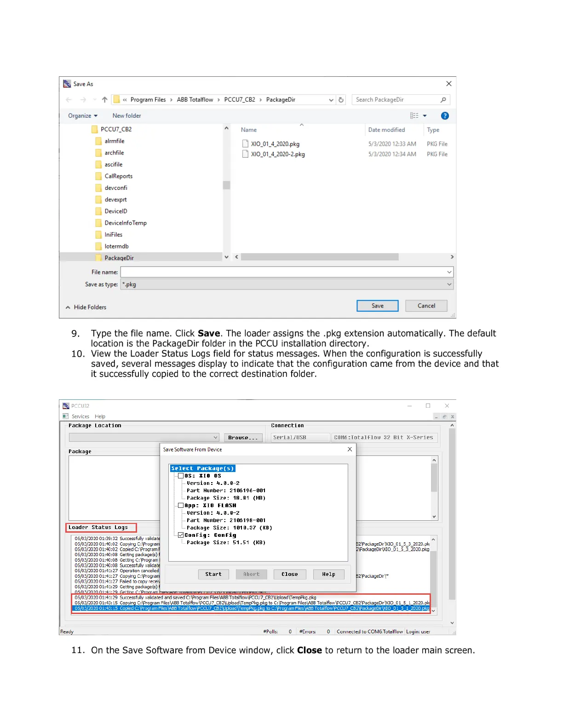This screenshot has height=728, width=563.
Task: Click the Save button
Action: click(377, 306)
